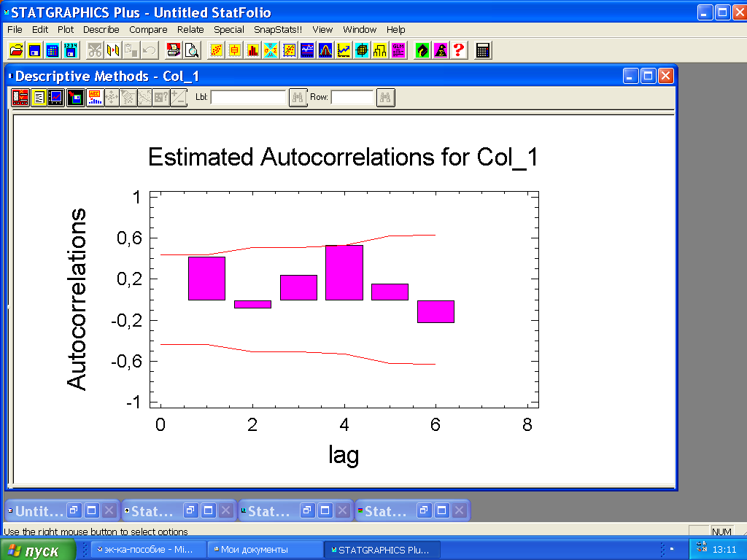
Task: Save the StatFolio using the floppy disk icon
Action: [x=34, y=50]
